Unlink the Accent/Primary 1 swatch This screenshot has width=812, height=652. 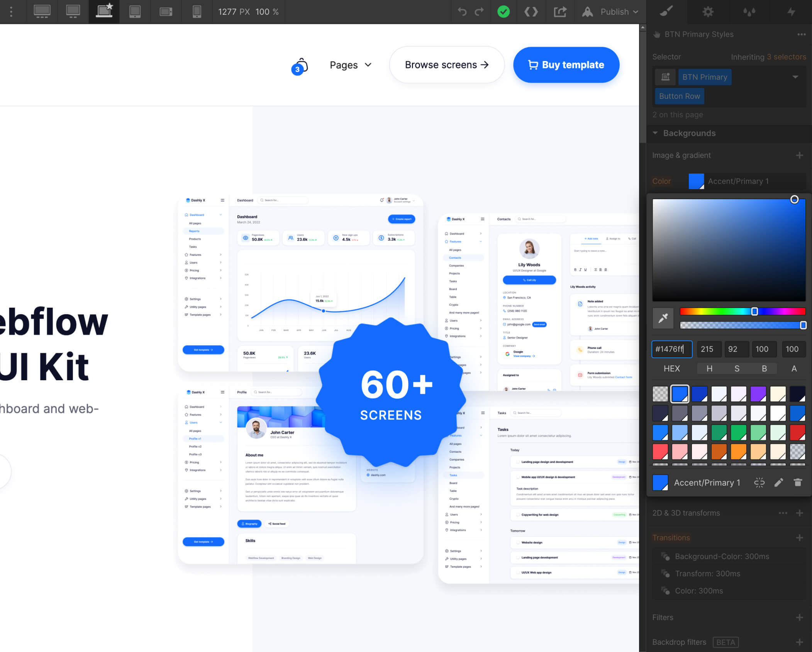click(759, 483)
